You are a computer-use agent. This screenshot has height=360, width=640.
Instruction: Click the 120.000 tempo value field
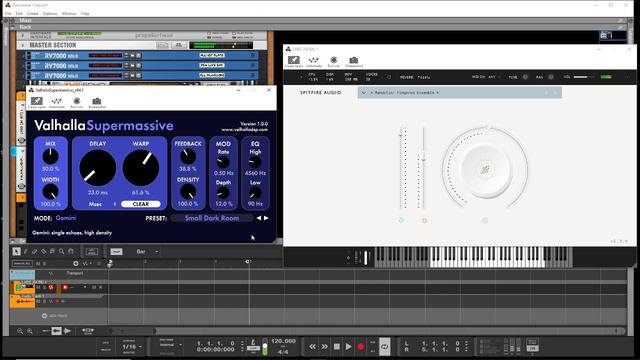click(283, 341)
